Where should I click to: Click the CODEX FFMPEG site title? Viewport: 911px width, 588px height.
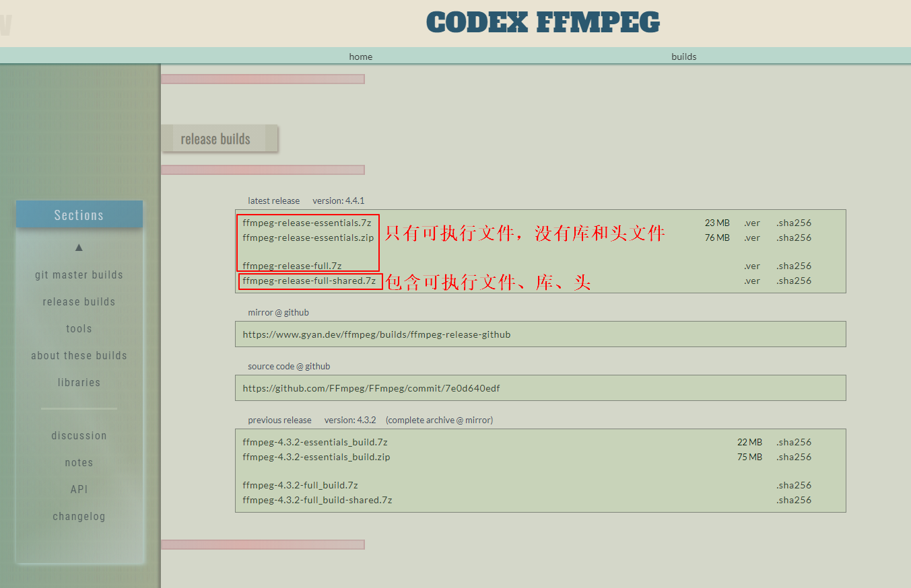pyautogui.click(x=543, y=22)
